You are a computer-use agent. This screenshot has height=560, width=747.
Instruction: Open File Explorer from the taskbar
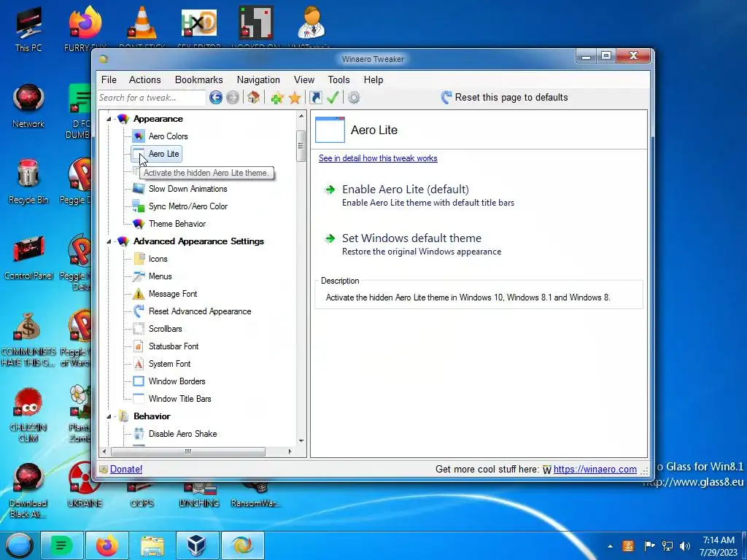pyautogui.click(x=152, y=545)
